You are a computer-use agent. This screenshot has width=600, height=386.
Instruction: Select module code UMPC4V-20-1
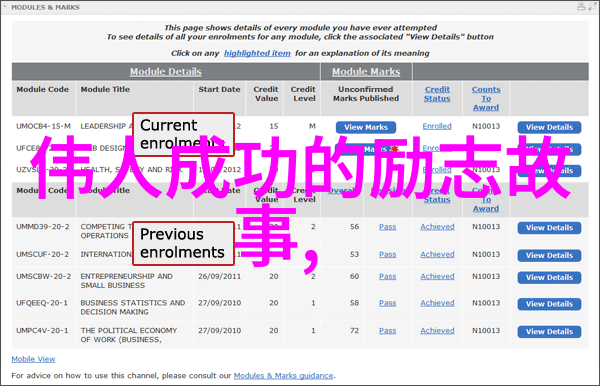(42, 331)
